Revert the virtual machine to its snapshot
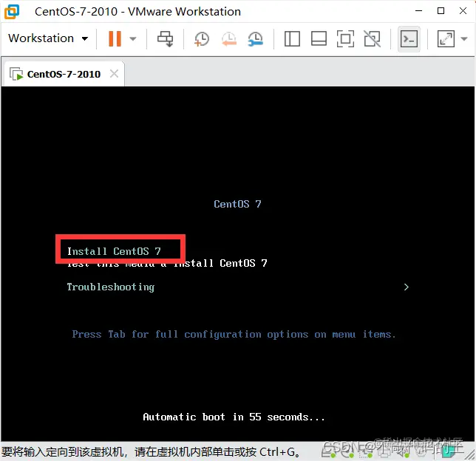The image size is (476, 461). point(228,39)
